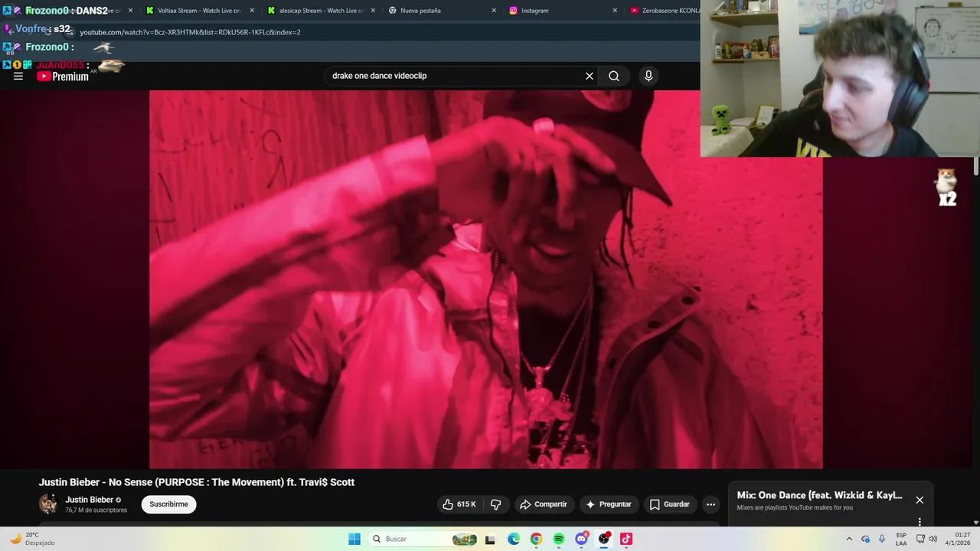The width and height of the screenshot is (980, 551).
Task: Open Mix playlist panel options menu
Action: [x=920, y=522]
